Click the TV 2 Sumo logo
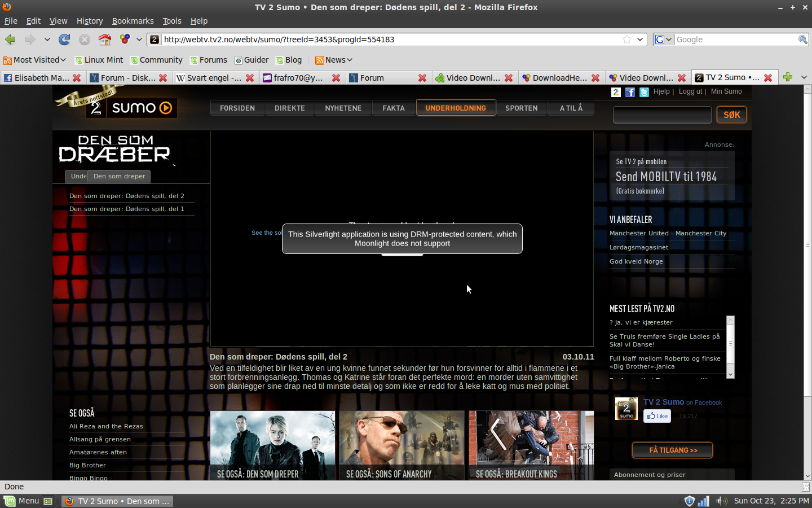 (132, 107)
